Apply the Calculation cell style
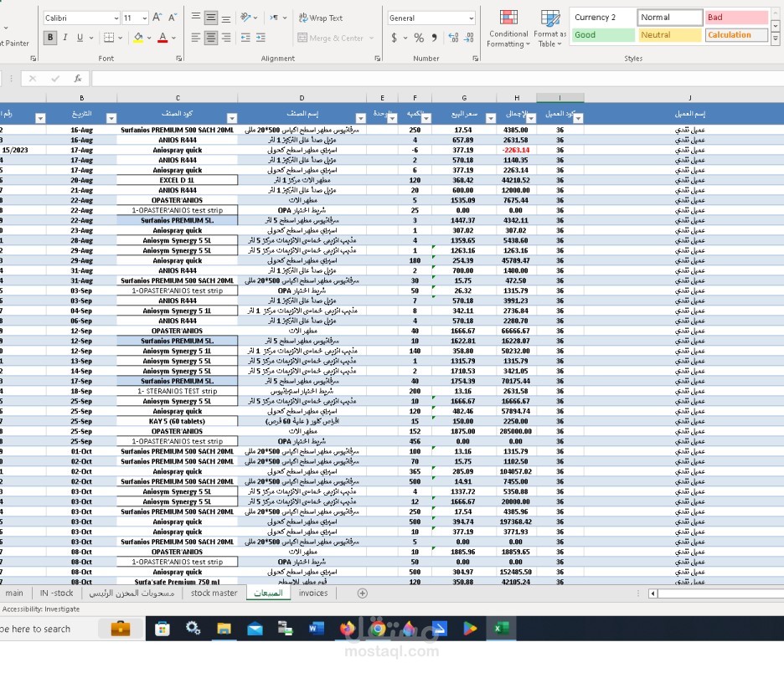 point(736,35)
